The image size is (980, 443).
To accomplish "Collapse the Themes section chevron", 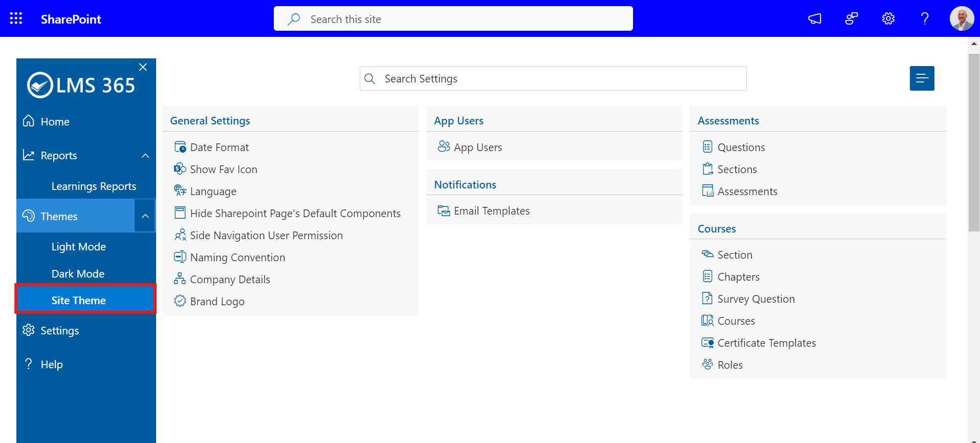I will click(145, 216).
